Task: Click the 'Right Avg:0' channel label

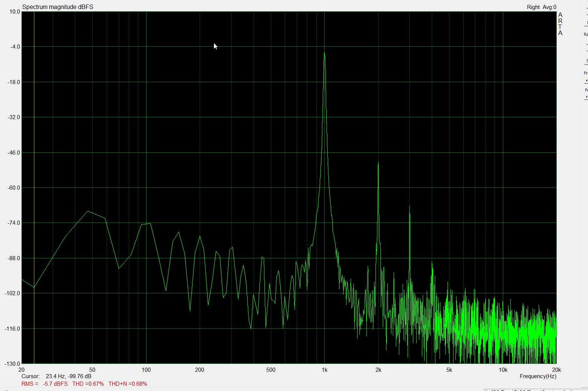Action: pos(541,7)
